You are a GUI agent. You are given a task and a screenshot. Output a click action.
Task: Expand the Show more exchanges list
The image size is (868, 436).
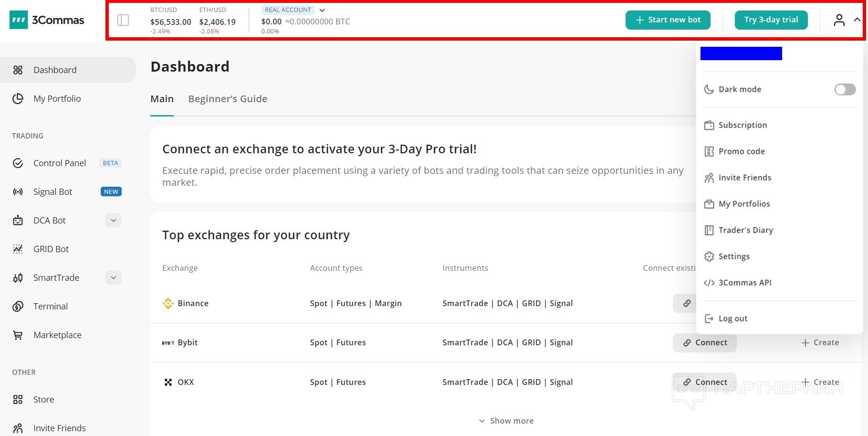[507, 421]
